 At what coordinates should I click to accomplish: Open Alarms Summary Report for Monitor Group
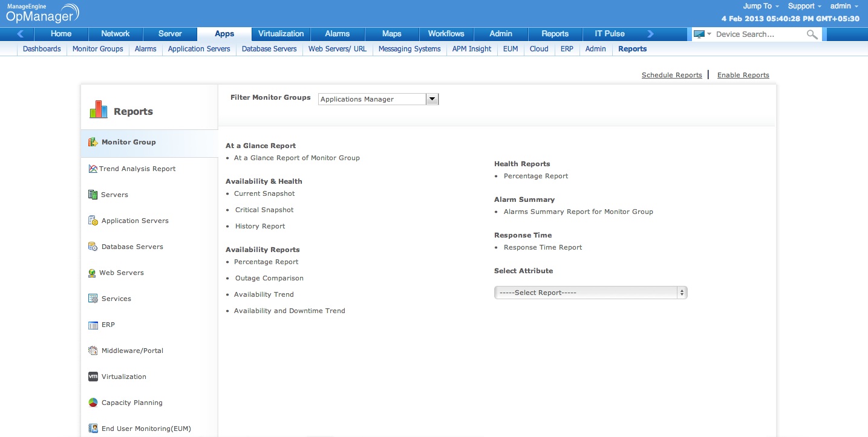pos(578,212)
